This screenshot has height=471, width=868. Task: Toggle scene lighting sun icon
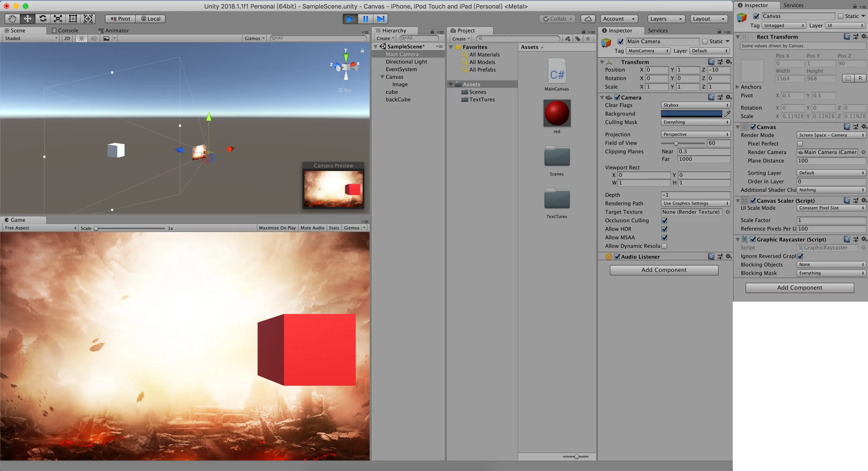tap(82, 38)
